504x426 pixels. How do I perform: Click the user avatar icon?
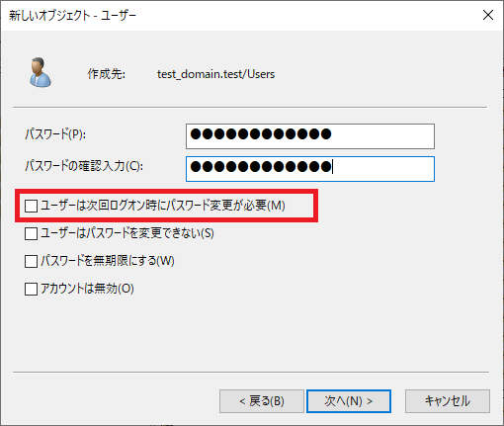tap(41, 73)
